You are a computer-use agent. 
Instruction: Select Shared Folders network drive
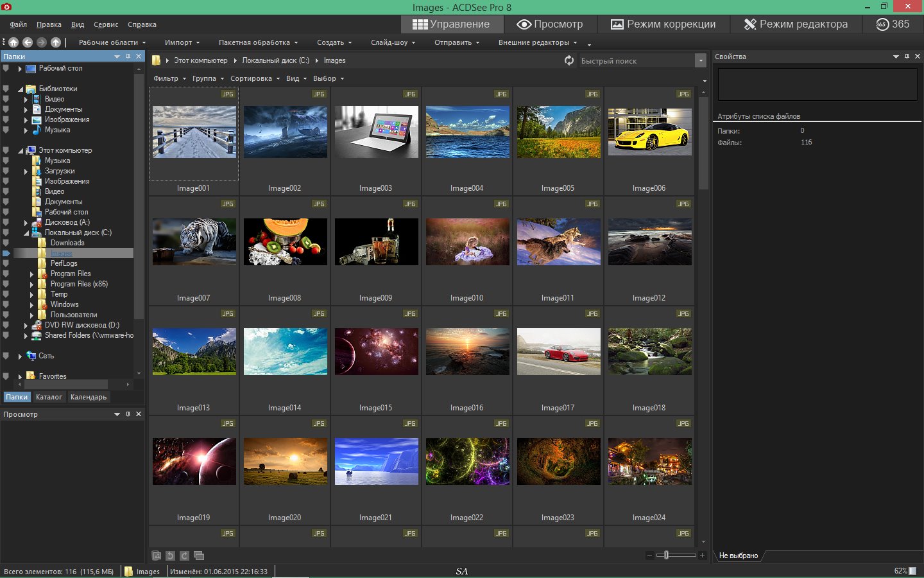point(89,335)
